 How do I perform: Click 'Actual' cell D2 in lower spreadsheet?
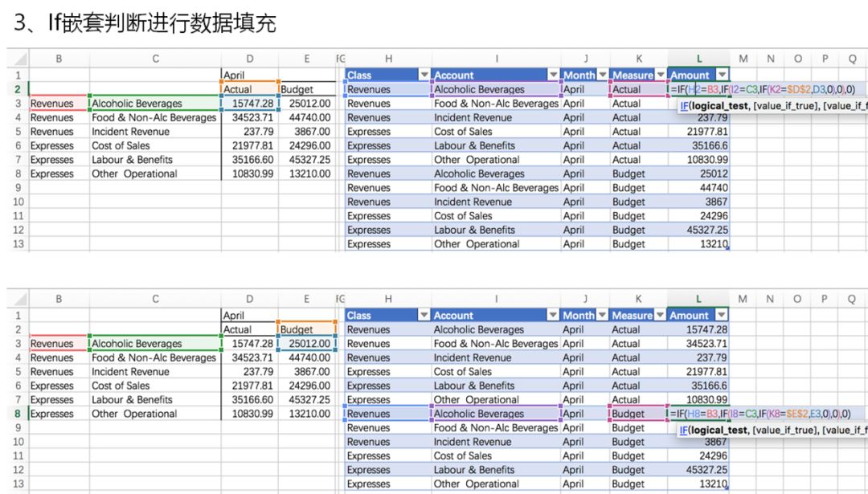click(250, 329)
